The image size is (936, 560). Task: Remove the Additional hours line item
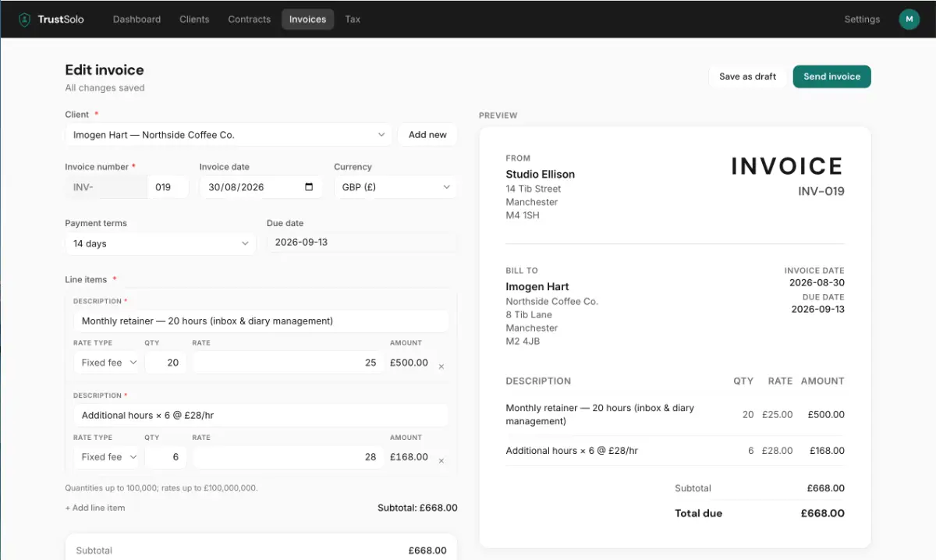441,461
